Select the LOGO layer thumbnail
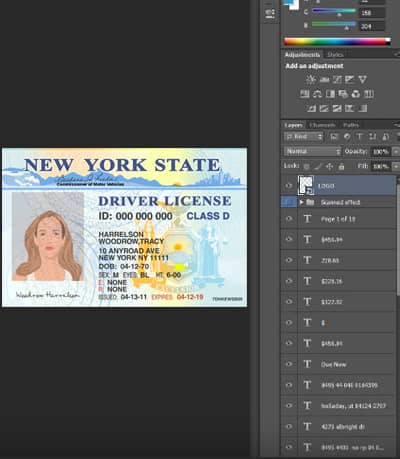The height and width of the screenshot is (459, 400). [306, 185]
